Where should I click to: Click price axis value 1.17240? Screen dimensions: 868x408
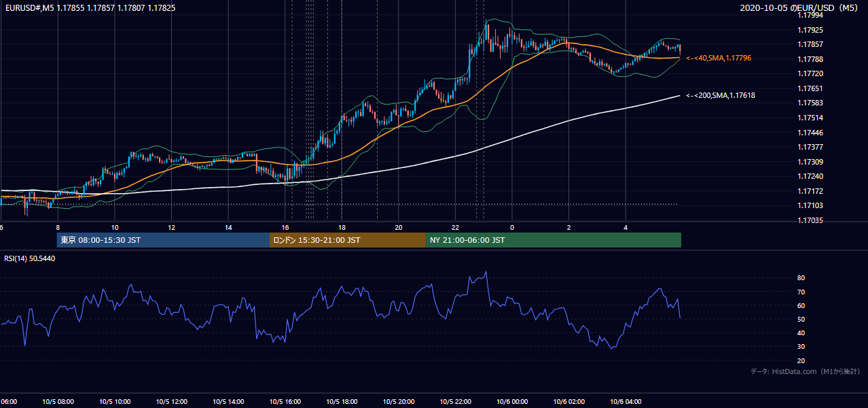pos(810,176)
